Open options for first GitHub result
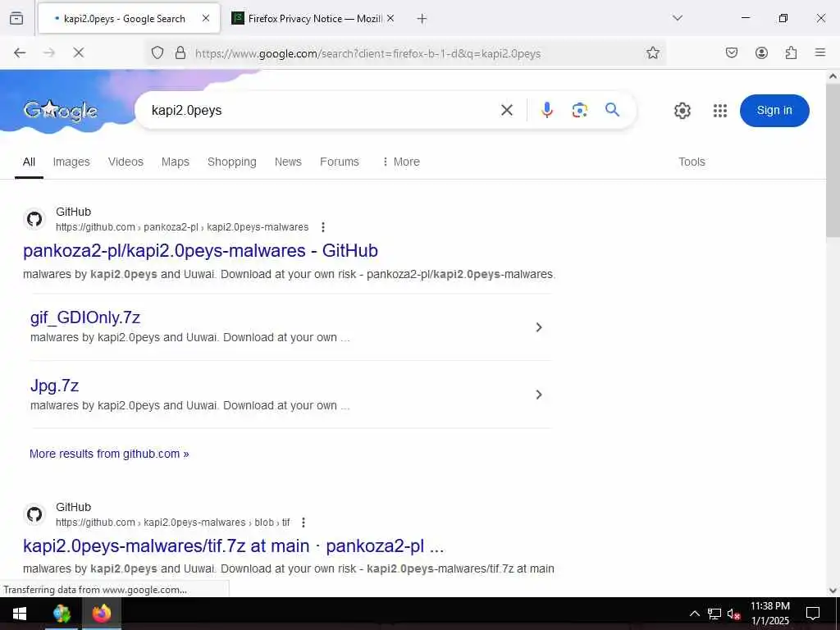The height and width of the screenshot is (630, 840). tap(322, 227)
